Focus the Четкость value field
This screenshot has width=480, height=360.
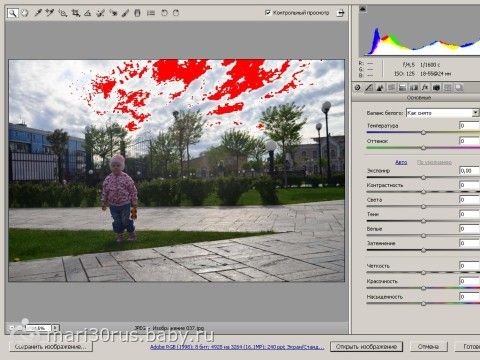(469, 266)
